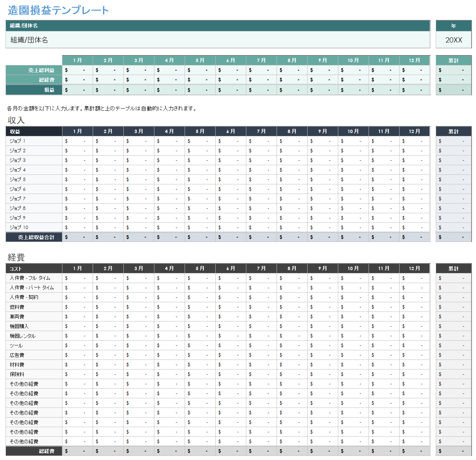Select the 損益 row label in the summary table
Image resolution: width=476 pixels, height=460 pixels.
point(34,90)
